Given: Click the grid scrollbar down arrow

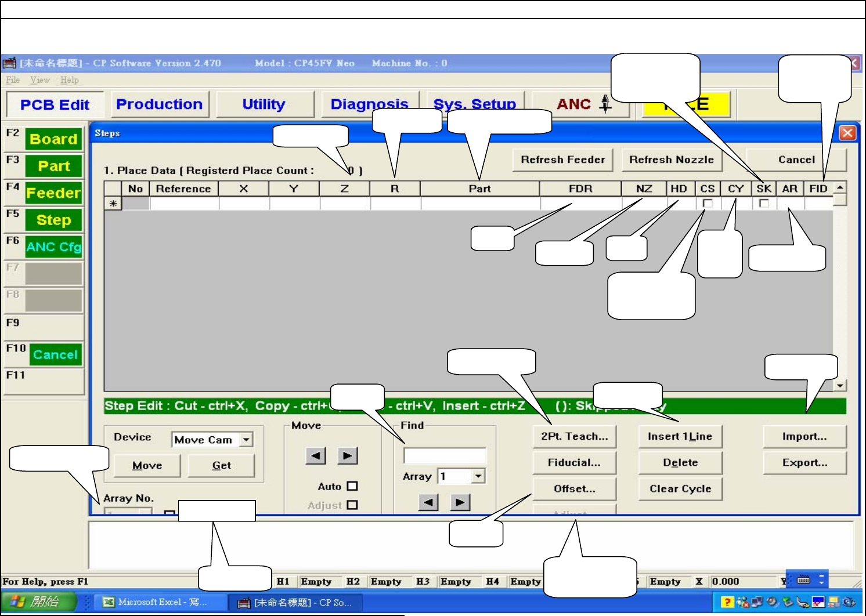Looking at the screenshot, I should [840, 385].
